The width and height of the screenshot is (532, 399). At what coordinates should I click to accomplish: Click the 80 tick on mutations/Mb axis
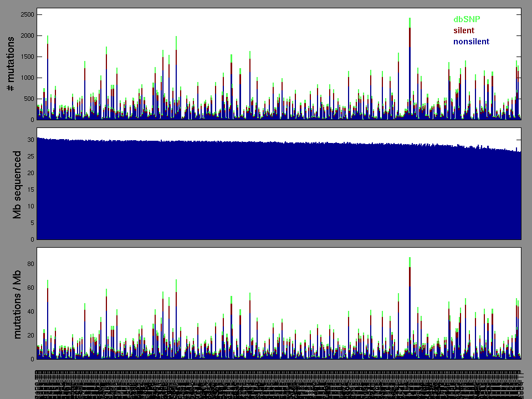pos(30,264)
